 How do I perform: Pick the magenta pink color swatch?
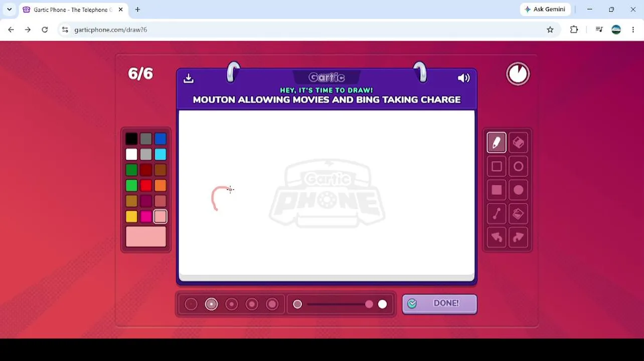pos(146,217)
